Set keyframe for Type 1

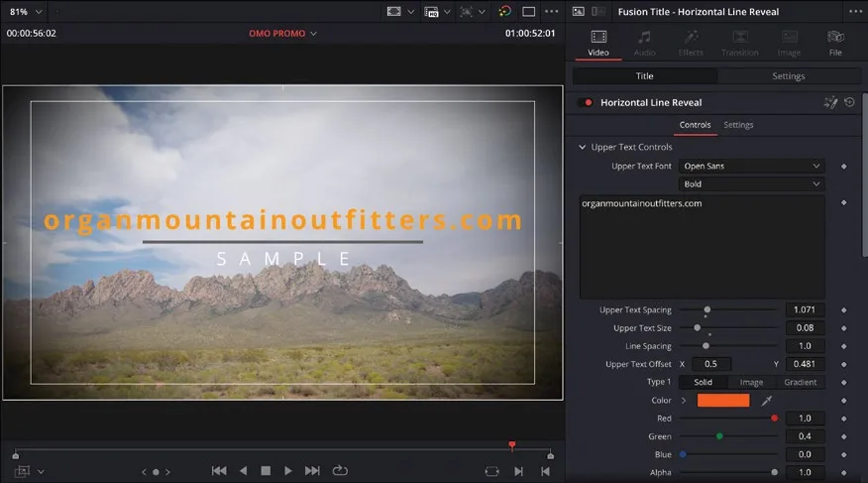[843, 383]
